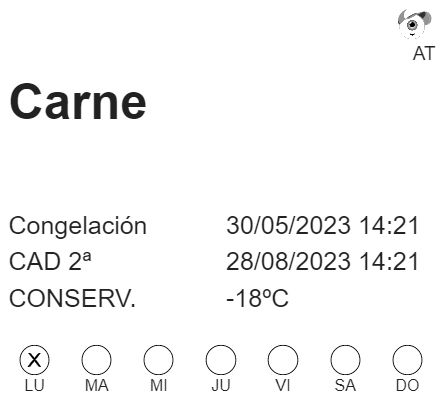Select the JU day circle

(221, 360)
